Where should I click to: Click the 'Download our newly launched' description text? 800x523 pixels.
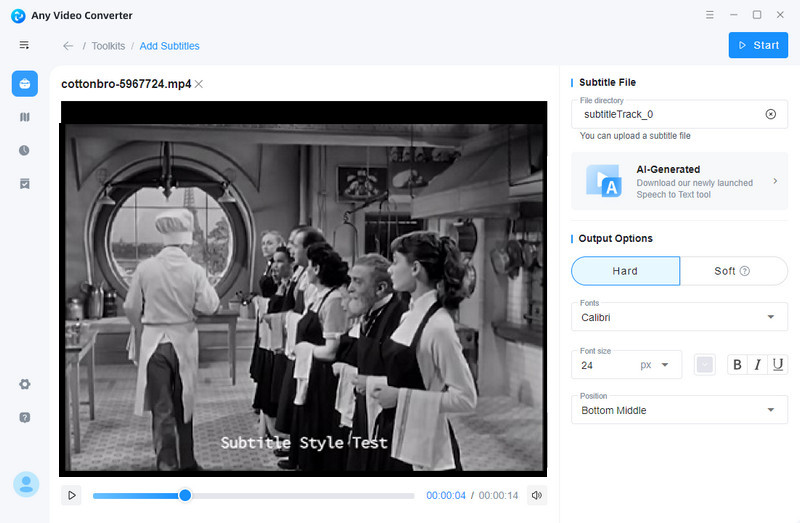[694, 183]
